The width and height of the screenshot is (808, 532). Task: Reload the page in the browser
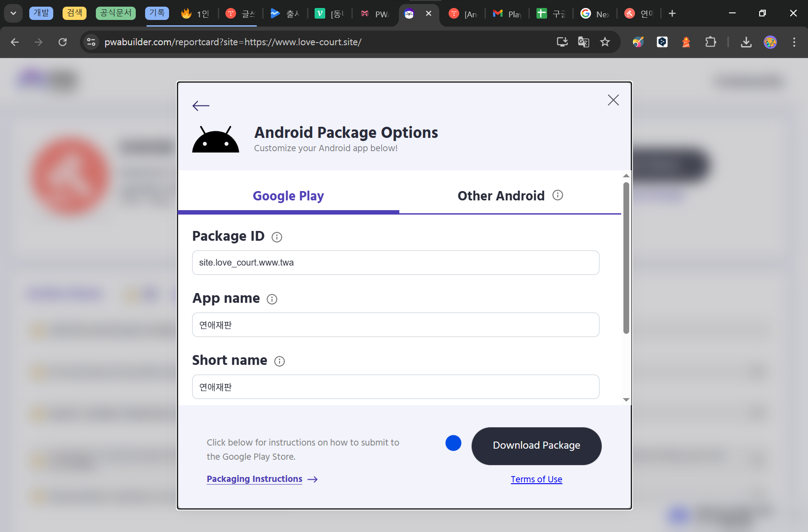pos(63,42)
